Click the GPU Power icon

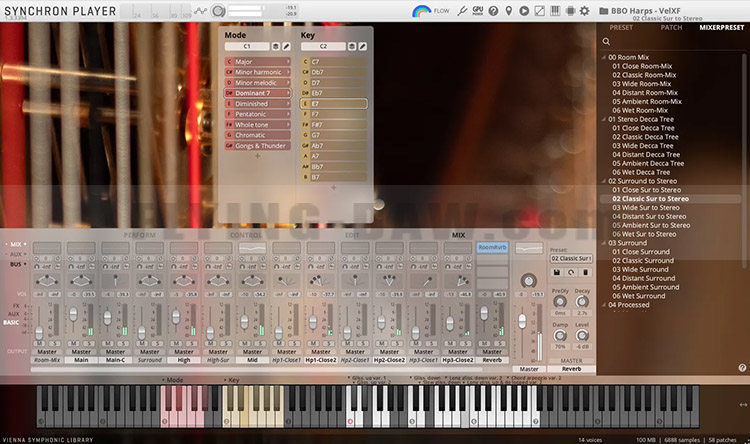point(477,11)
